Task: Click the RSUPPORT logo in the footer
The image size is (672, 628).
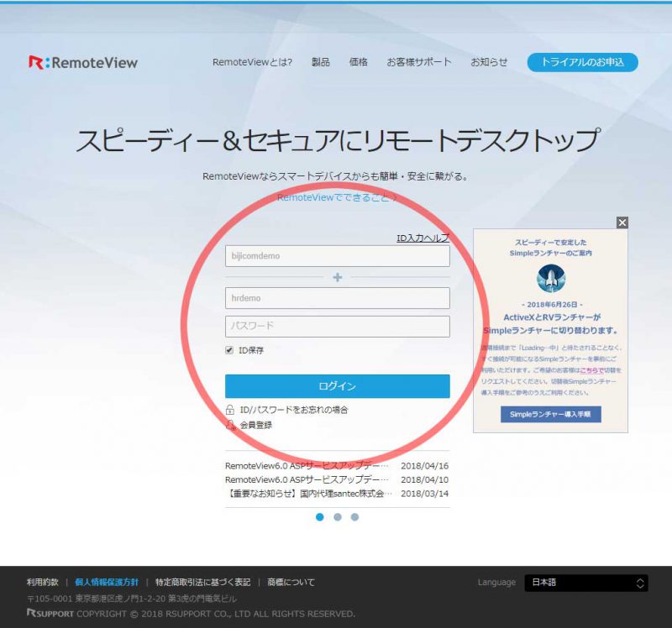Action: coord(50,614)
